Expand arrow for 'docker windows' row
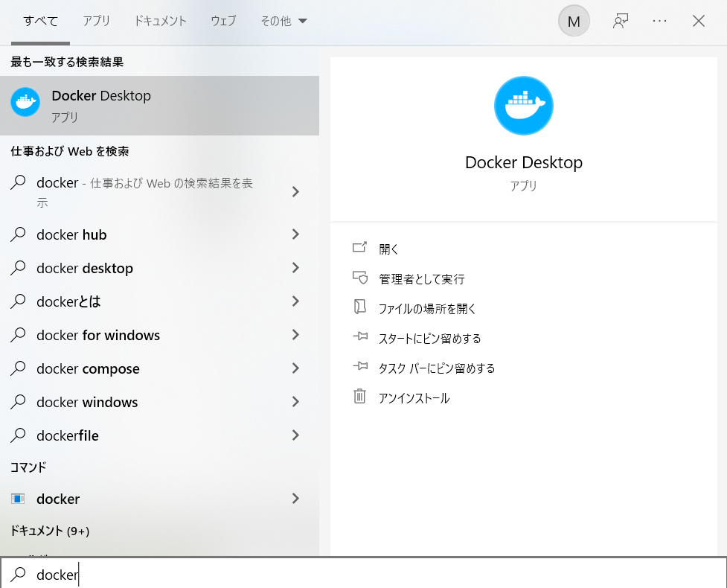This screenshot has width=727, height=588. click(x=295, y=402)
